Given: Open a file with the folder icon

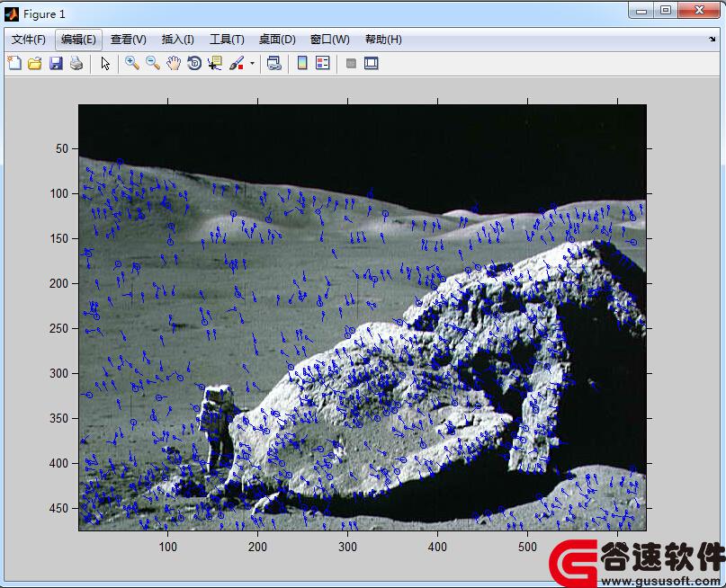Looking at the screenshot, I should click(35, 63).
